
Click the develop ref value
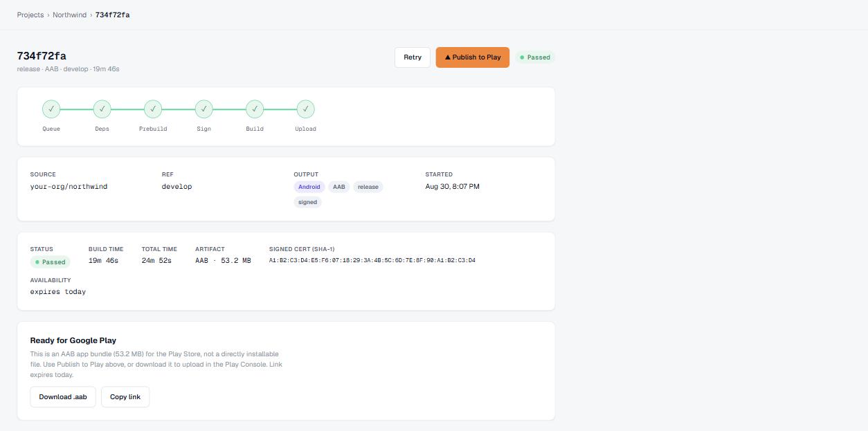coord(177,187)
